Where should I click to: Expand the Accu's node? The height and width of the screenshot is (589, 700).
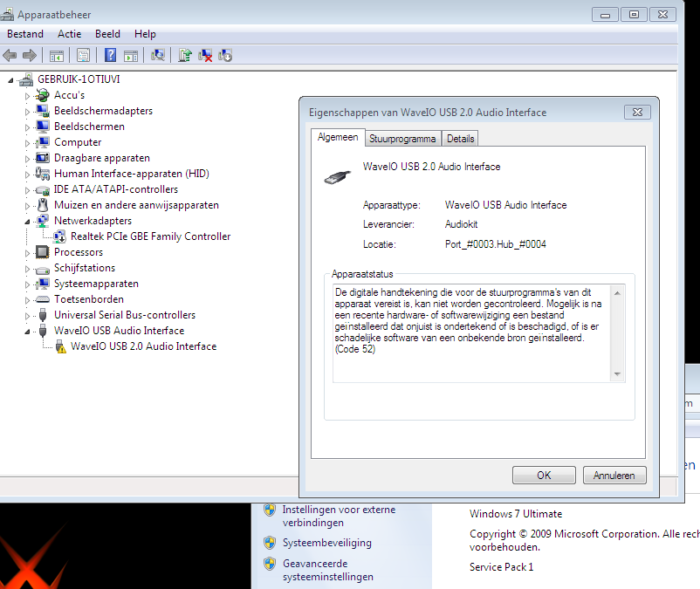pos(27,96)
